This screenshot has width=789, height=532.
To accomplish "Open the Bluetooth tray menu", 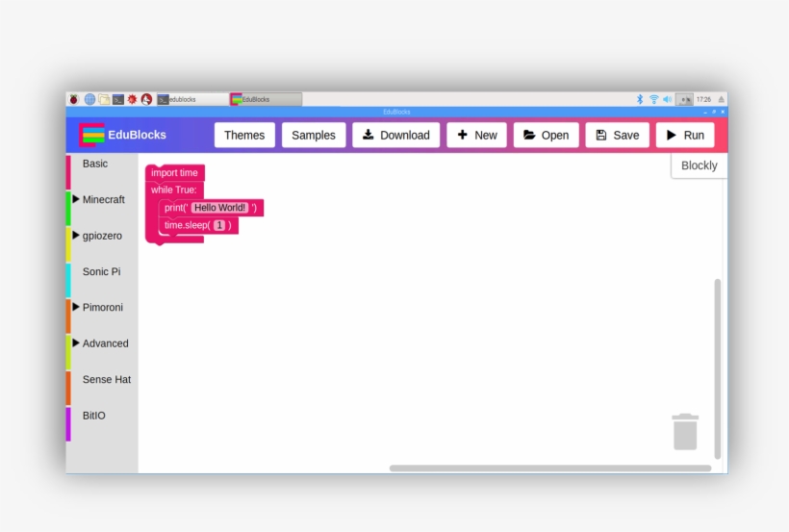I will pyautogui.click(x=640, y=99).
